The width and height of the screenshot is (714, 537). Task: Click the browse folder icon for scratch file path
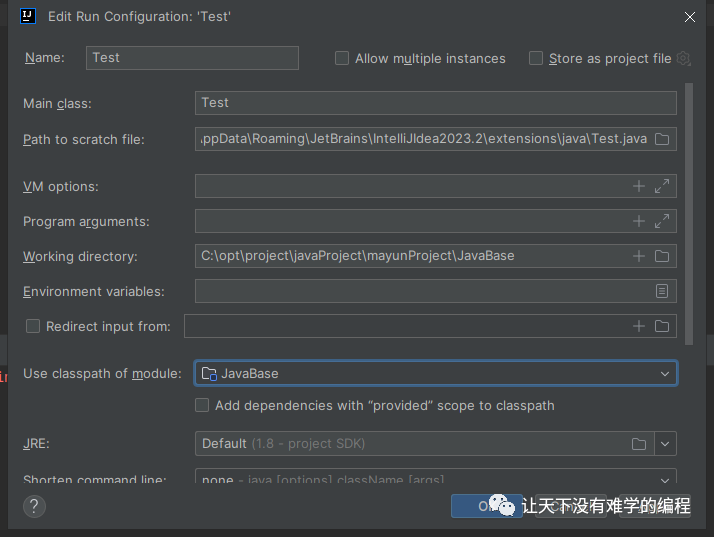[661, 139]
